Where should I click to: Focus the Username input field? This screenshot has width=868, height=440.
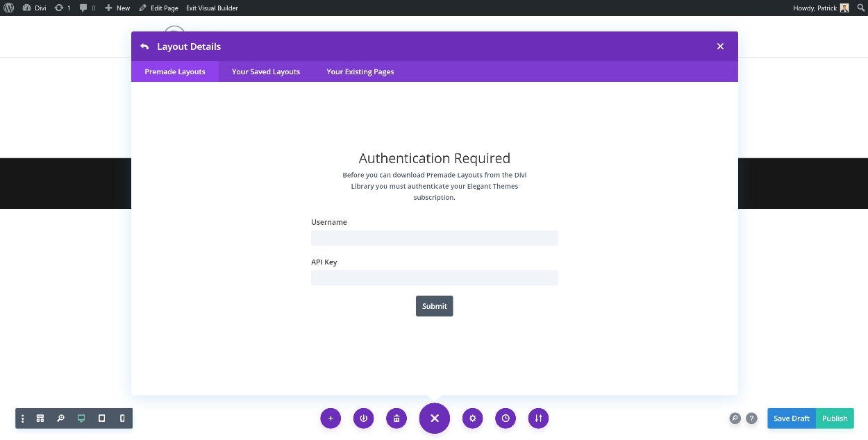coord(435,238)
